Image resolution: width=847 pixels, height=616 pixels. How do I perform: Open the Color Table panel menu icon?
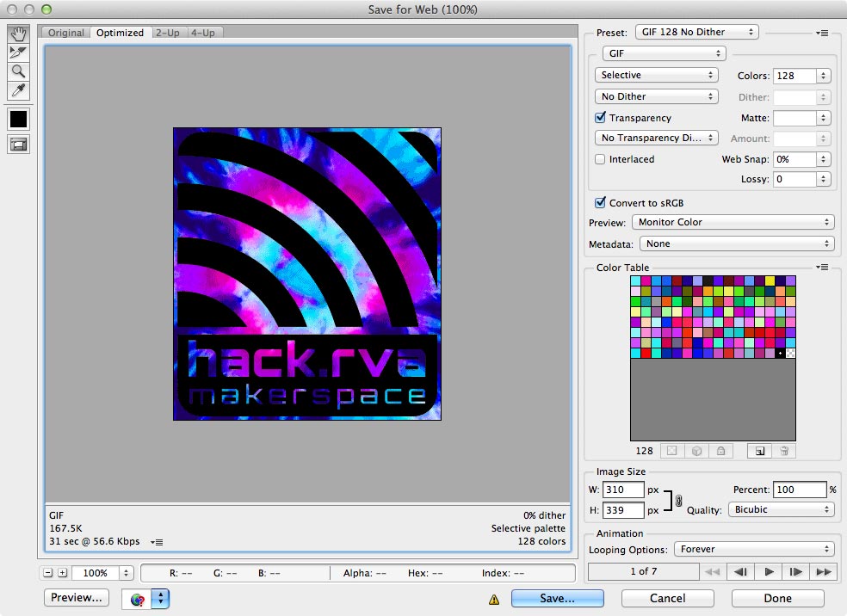pyautogui.click(x=822, y=267)
